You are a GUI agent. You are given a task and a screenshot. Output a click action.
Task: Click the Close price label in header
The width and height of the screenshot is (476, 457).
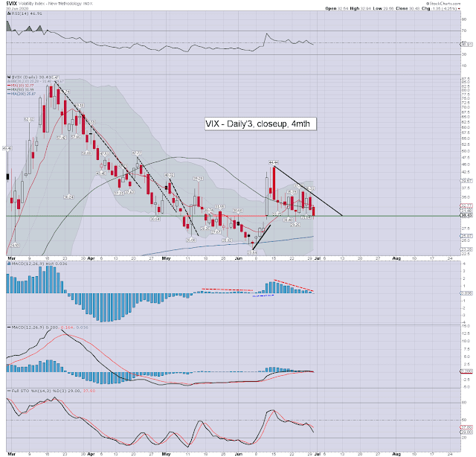click(x=402, y=8)
